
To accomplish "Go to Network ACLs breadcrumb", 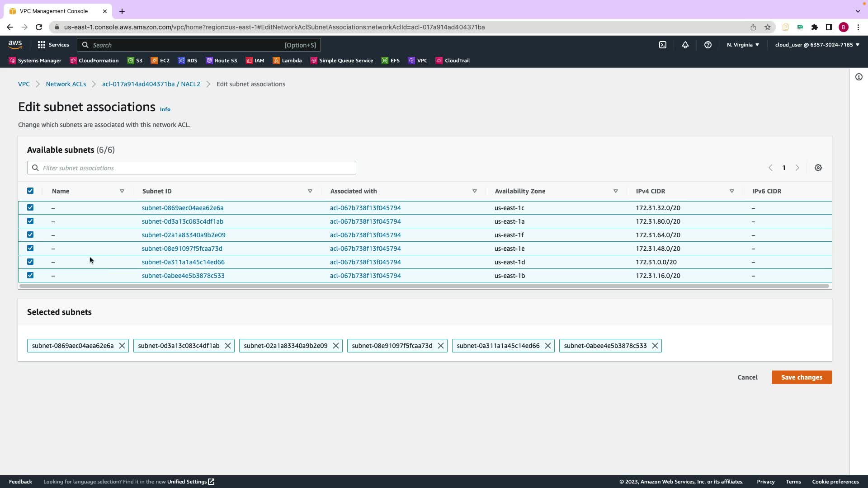I will (66, 84).
